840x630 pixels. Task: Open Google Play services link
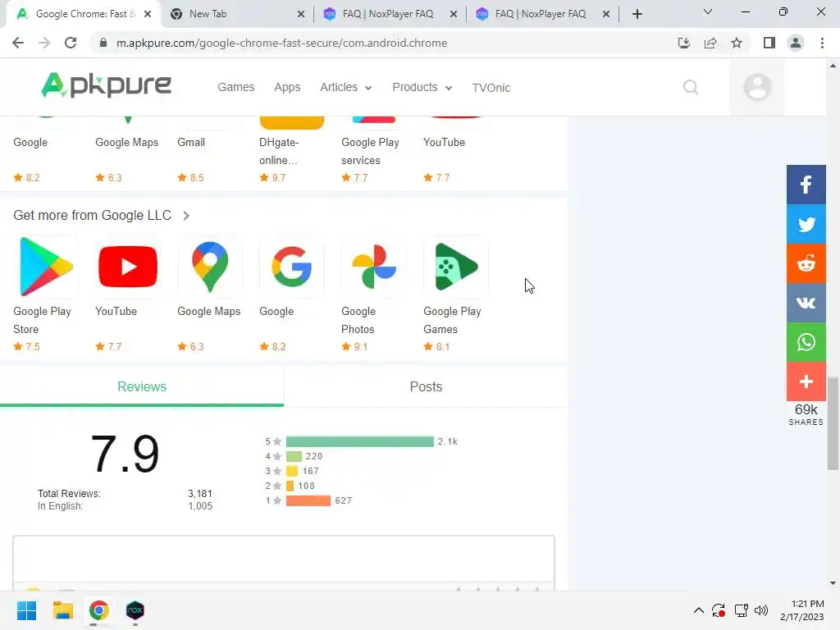tap(370, 151)
